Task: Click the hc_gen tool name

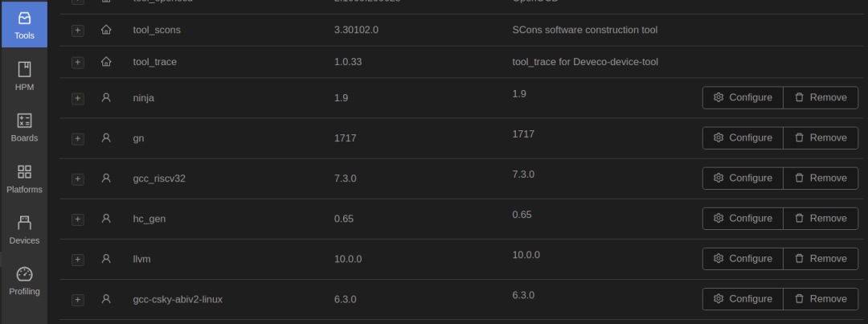Action: 149,219
